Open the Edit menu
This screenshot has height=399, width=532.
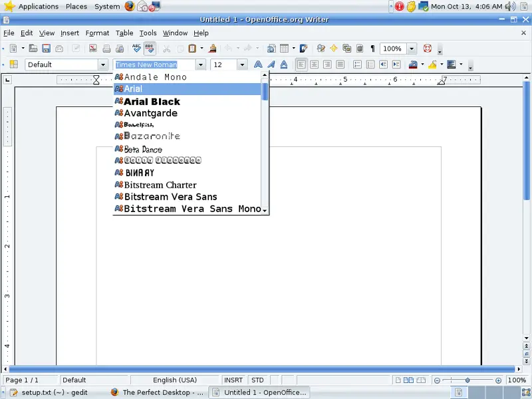pos(27,33)
